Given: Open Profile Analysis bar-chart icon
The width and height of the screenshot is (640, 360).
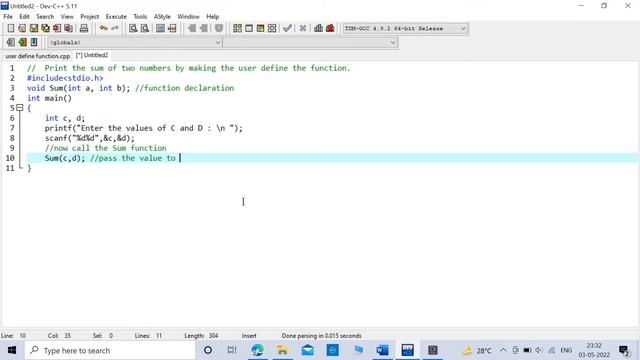Looking at the screenshot, I should tap(318, 28).
